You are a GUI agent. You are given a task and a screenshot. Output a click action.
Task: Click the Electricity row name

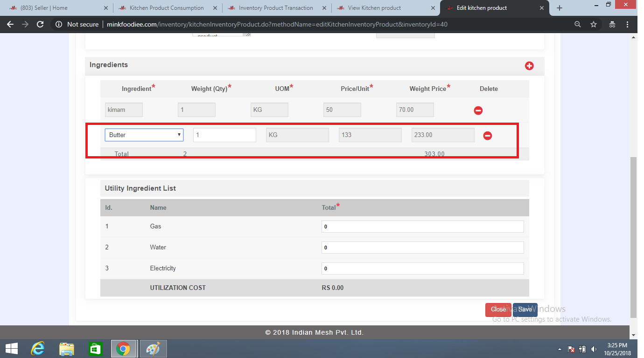163,268
